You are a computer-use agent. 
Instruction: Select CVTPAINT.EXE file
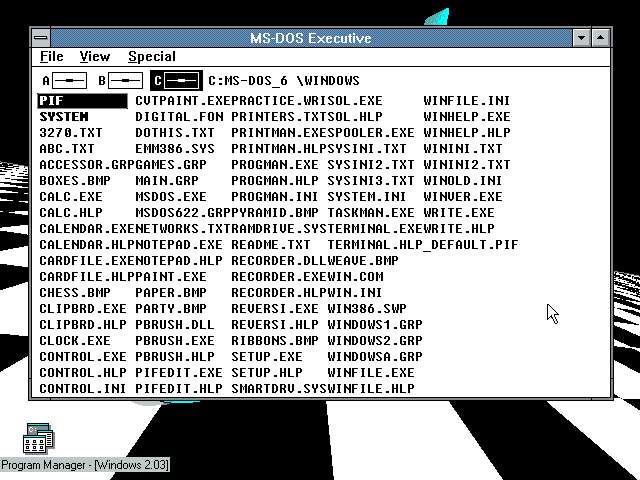pos(183,101)
